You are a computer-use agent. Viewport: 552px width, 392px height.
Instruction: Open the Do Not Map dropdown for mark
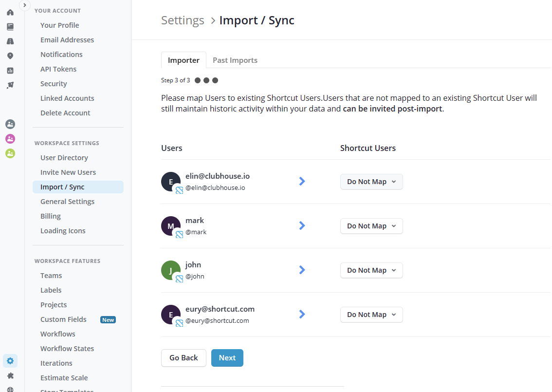371,226
